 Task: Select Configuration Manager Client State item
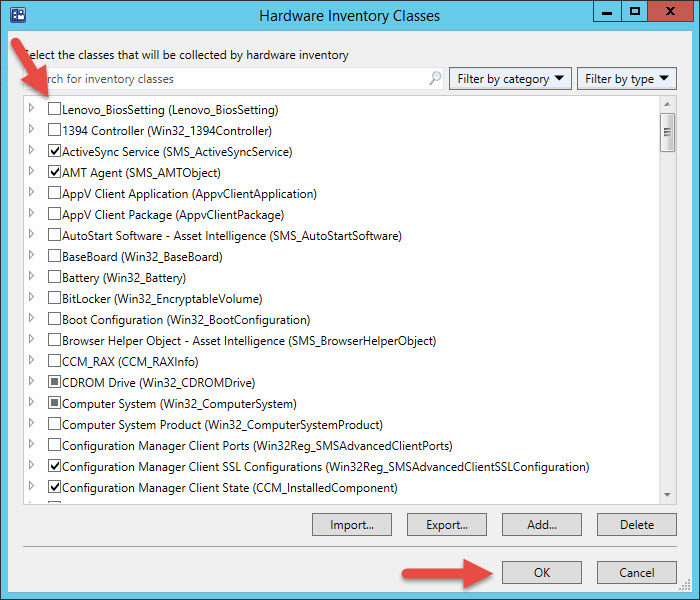pos(229,488)
